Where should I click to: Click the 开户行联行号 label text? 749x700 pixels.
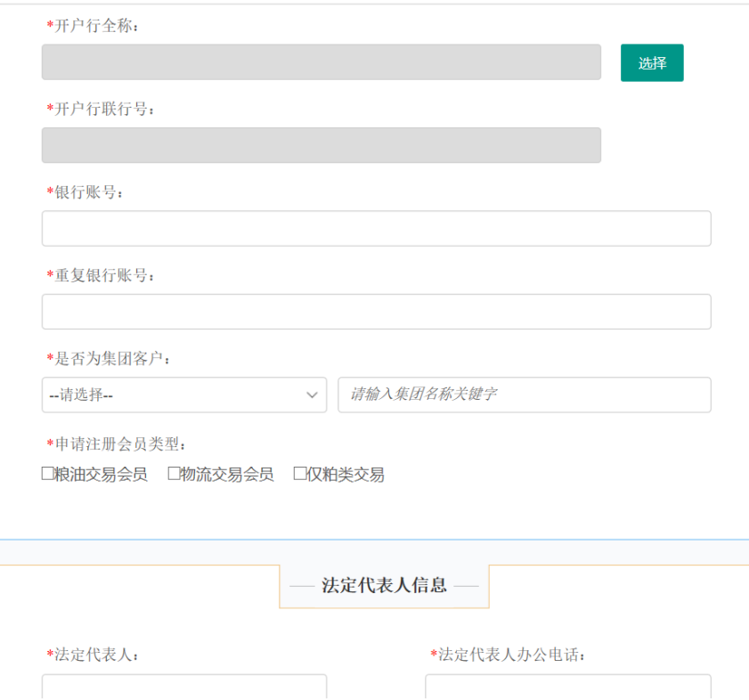[x=105, y=109]
